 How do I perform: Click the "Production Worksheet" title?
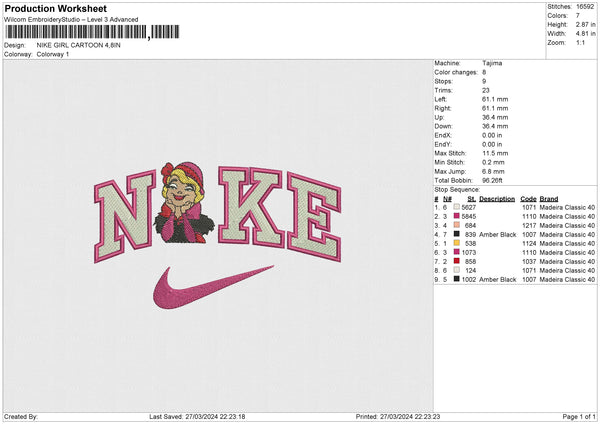point(56,9)
